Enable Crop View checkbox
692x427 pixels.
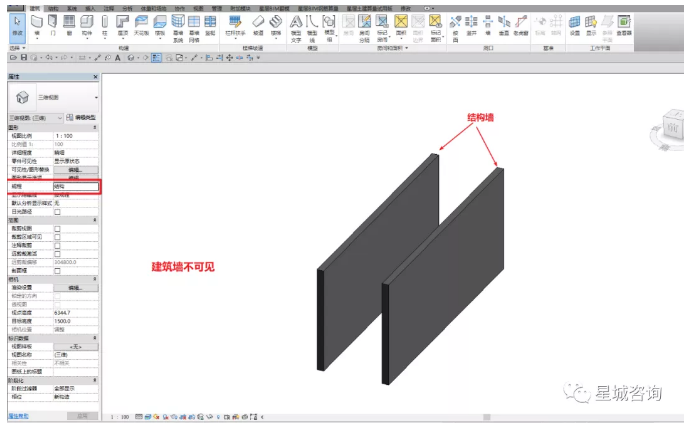[57, 228]
